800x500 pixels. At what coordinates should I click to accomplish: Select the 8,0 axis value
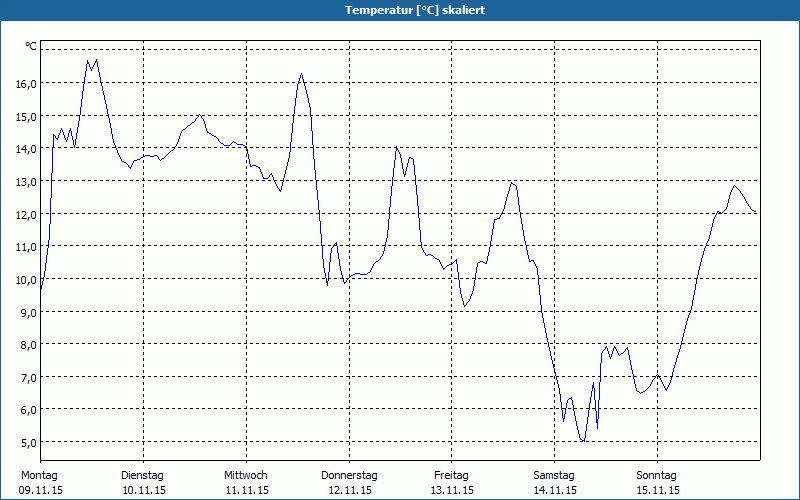click(28, 345)
